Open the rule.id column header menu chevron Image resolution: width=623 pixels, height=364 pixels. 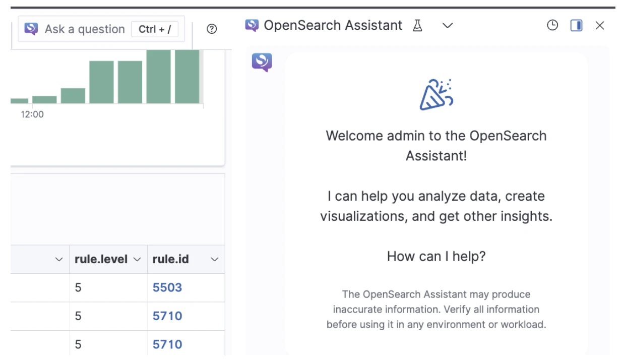[215, 260]
